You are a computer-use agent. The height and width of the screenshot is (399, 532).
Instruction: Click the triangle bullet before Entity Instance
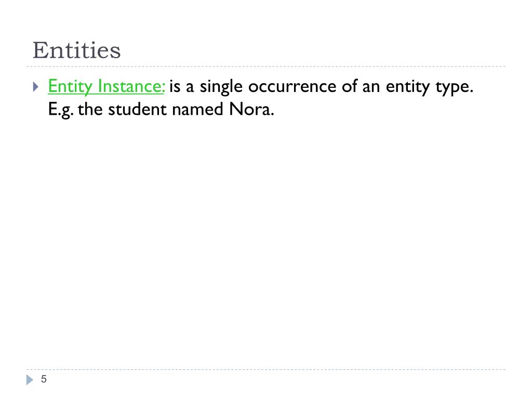click(x=36, y=87)
